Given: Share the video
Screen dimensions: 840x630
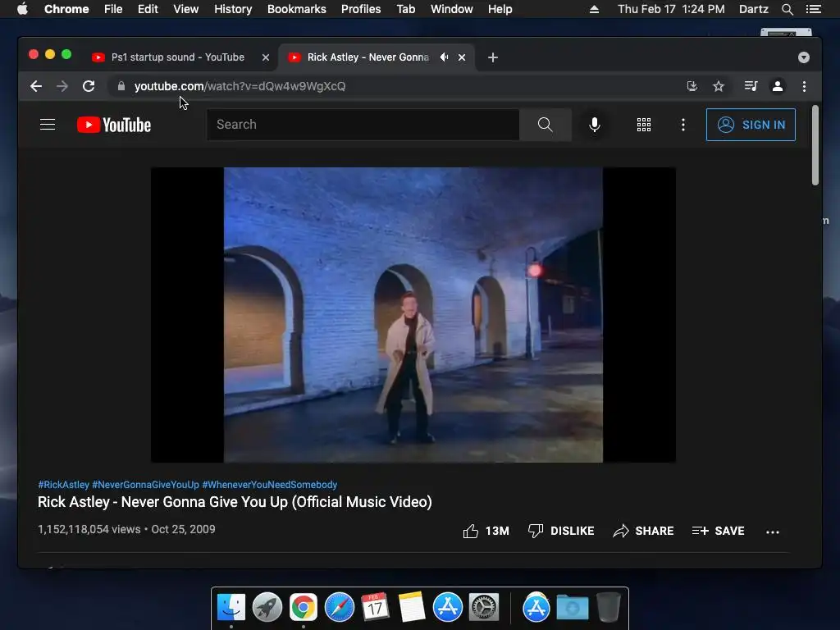Looking at the screenshot, I should (643, 531).
